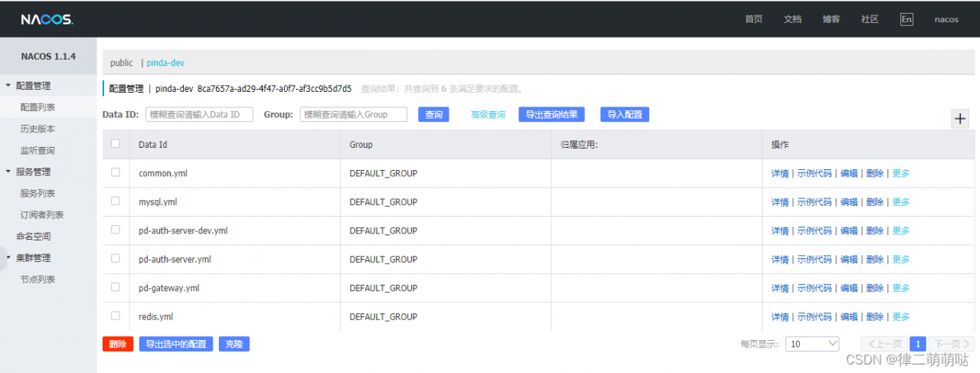
Task: Collapse the 配置管理 sidebar section
Action: (8, 86)
